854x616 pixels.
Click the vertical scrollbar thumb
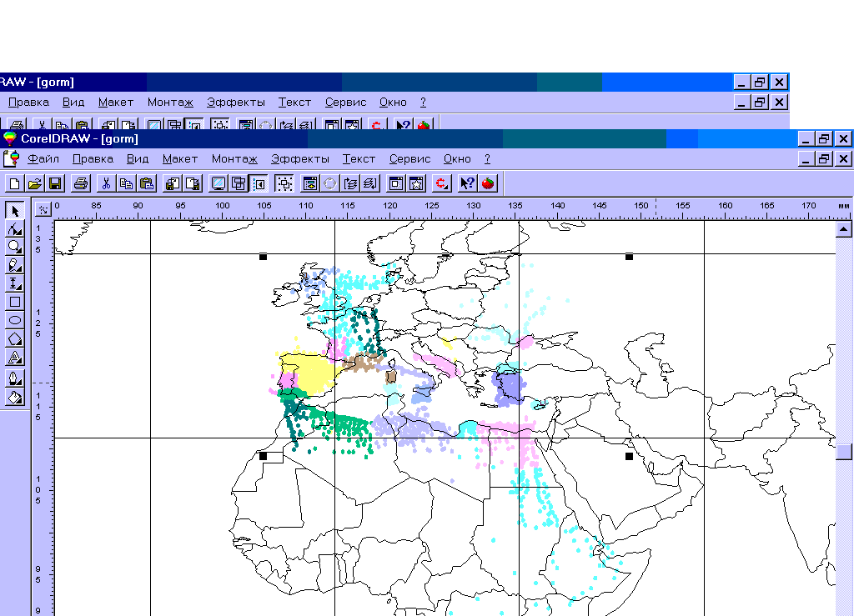pyautogui.click(x=844, y=452)
